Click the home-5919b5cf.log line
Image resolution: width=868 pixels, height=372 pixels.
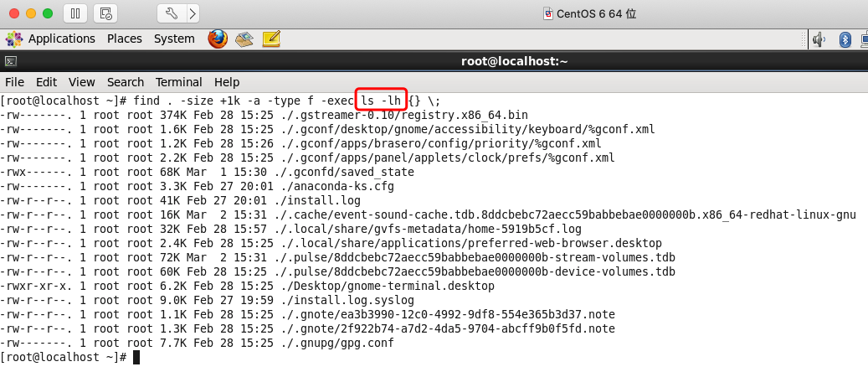tap(290, 229)
